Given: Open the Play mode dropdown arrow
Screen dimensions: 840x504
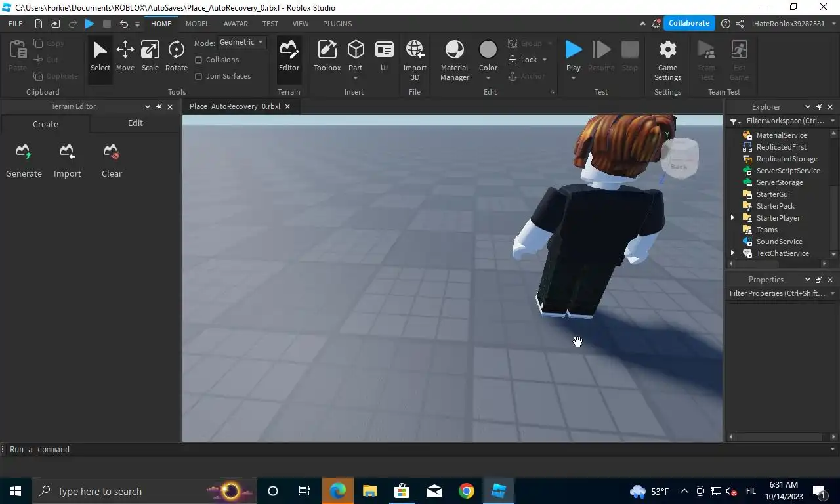Looking at the screenshot, I should tap(574, 78).
